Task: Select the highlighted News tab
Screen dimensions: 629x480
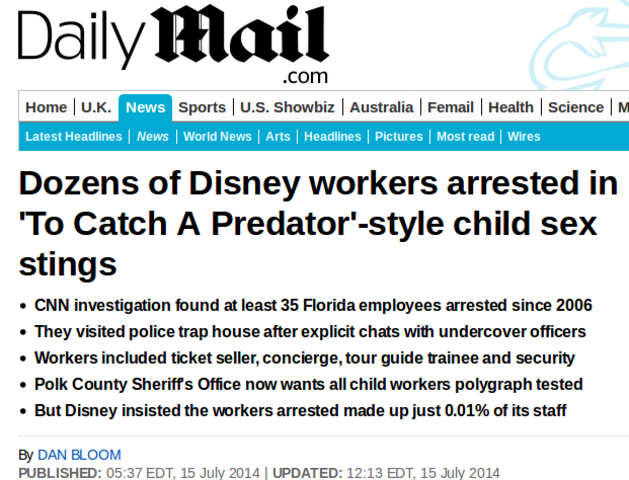Action: pyautogui.click(x=145, y=107)
